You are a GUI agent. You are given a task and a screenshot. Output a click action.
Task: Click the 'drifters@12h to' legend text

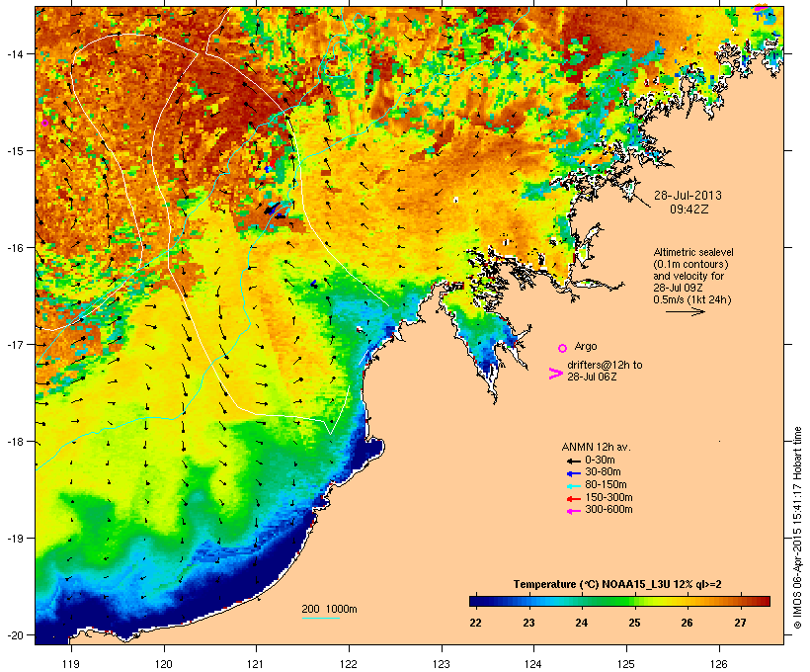[605, 365]
